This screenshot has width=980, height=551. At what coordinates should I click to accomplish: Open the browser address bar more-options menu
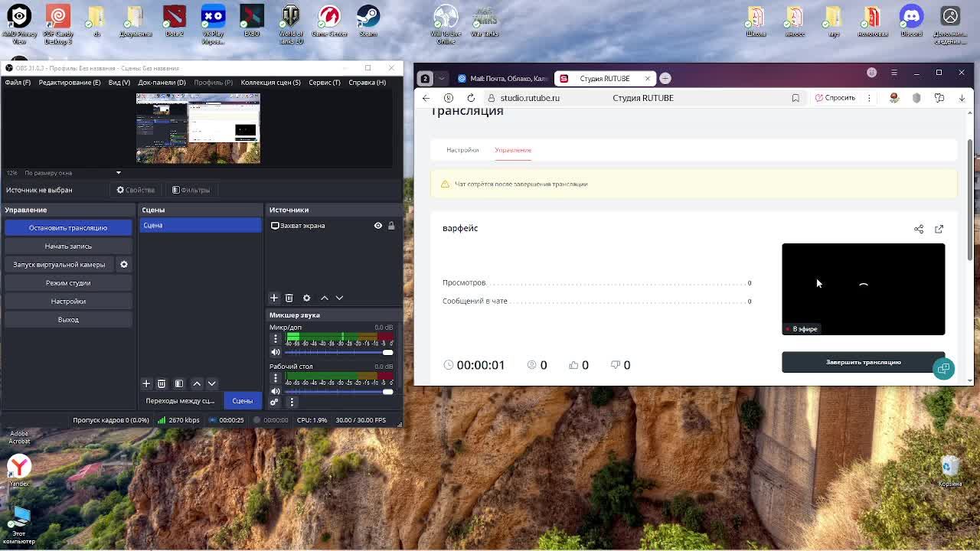[869, 98]
